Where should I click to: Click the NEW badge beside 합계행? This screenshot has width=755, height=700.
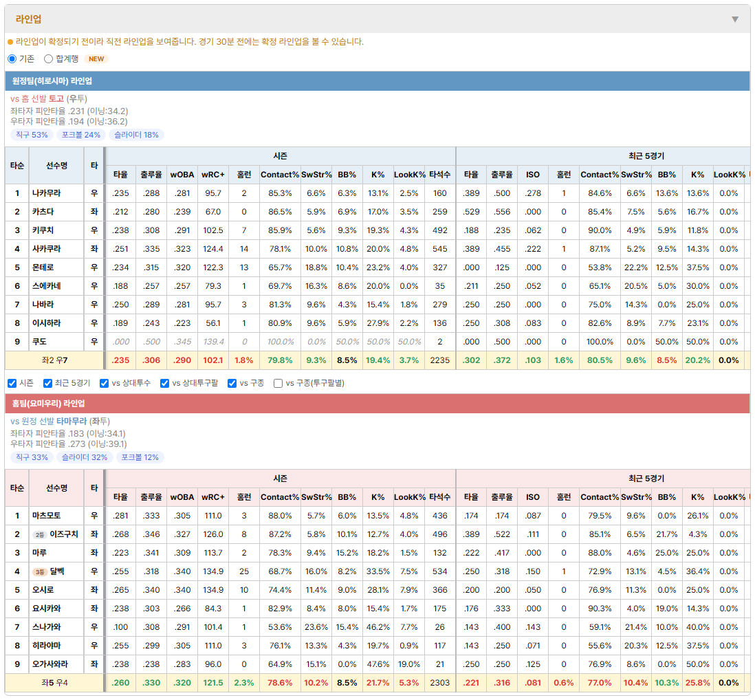click(x=96, y=58)
